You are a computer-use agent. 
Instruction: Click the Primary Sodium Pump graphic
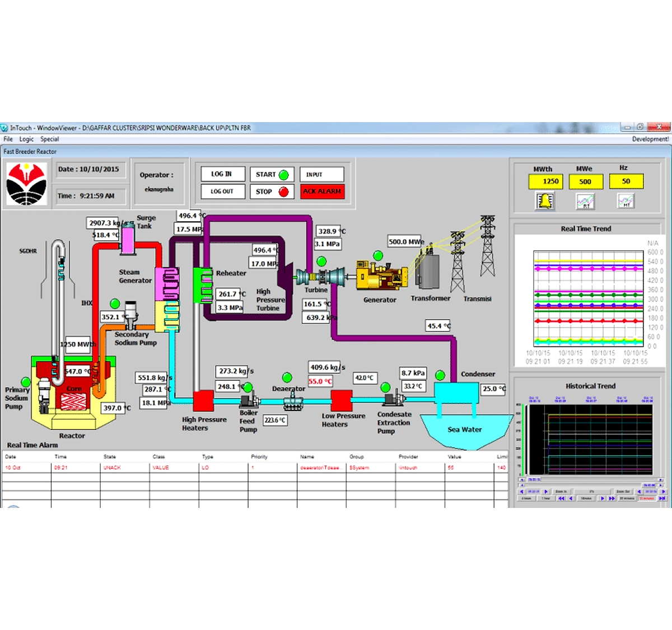[44, 396]
